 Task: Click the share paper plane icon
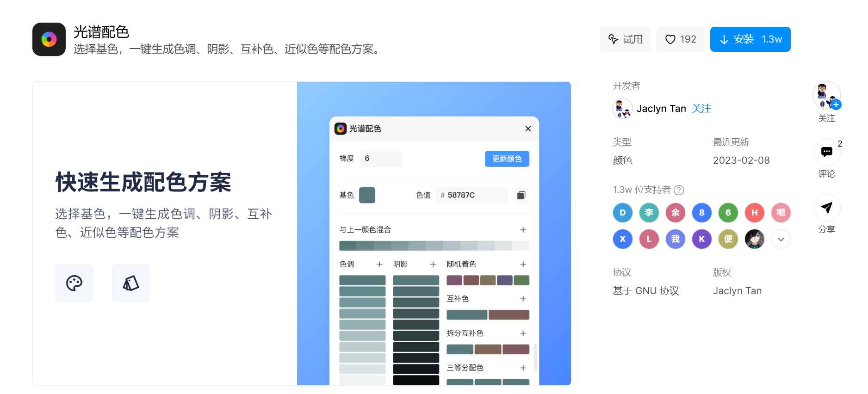(x=826, y=208)
